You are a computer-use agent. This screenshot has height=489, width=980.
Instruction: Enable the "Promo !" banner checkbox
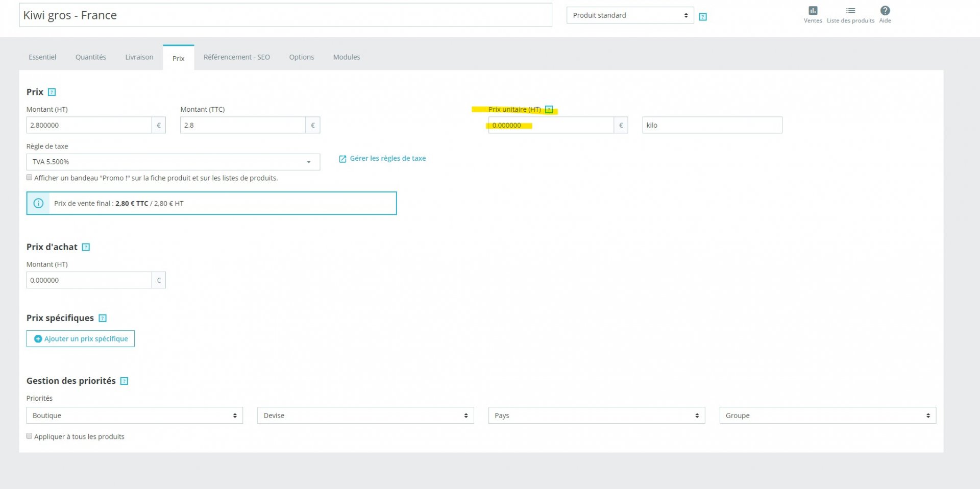tap(29, 178)
